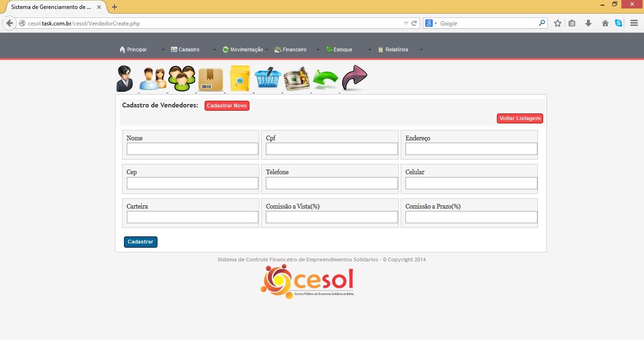Viewport: 644px width, 340px height.
Task: Open the cardboard box with barcode icon
Action: [x=211, y=79]
